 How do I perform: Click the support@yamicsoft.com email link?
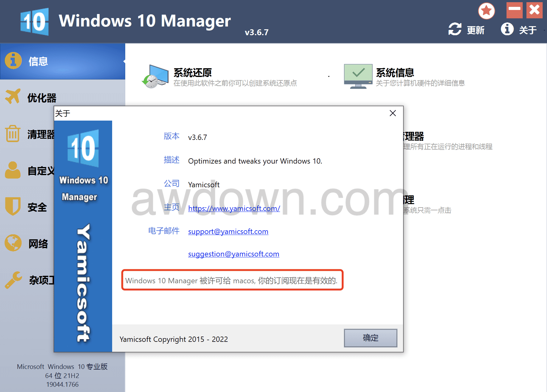(228, 232)
